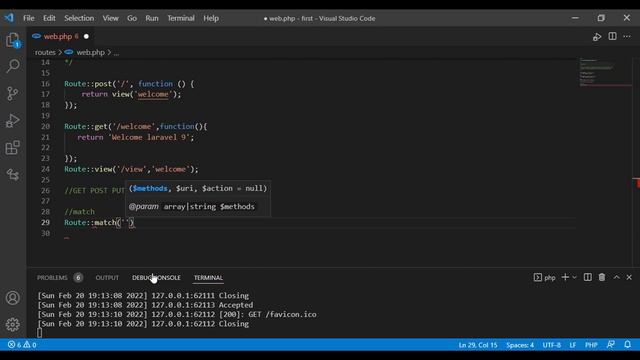Switch to the Problems panel tab

click(52, 278)
